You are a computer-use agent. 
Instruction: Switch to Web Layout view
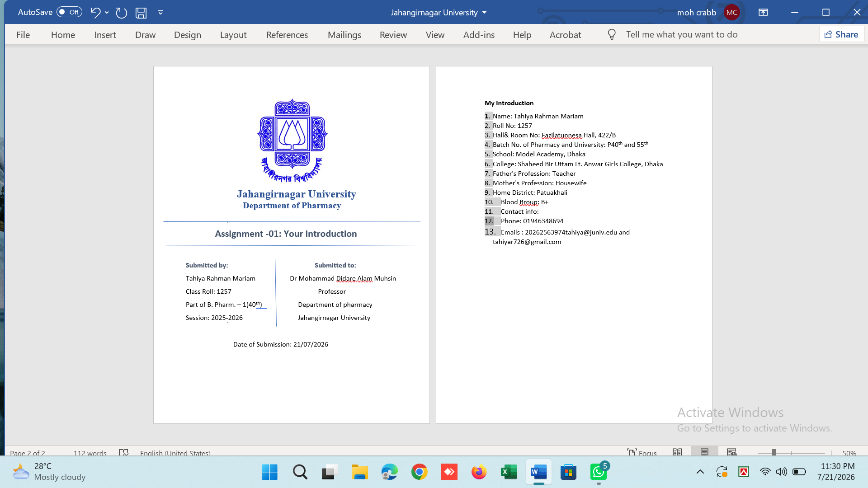tap(732, 452)
